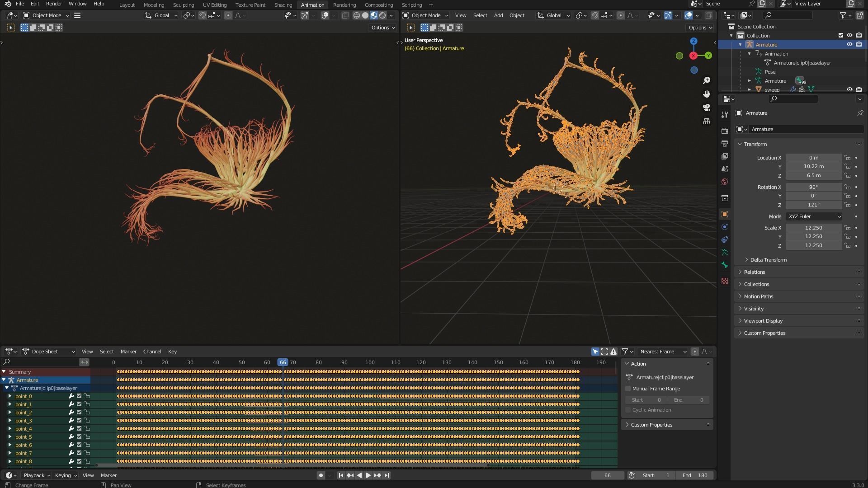Image resolution: width=868 pixels, height=488 pixels.
Task: Open the Output properties tab icon
Action: (725, 144)
